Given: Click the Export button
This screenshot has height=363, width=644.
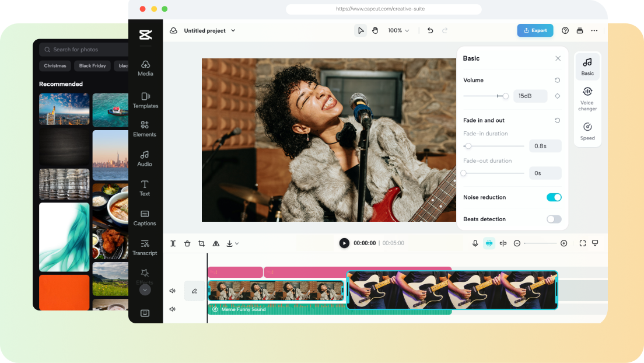Looking at the screenshot, I should click(535, 30).
